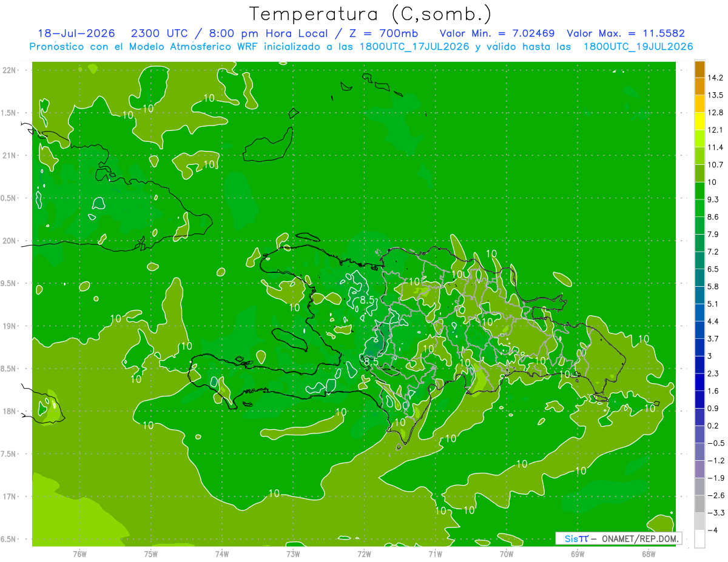Click the "18N" latitude axis label
The height and width of the screenshot is (562, 728).
pyautogui.click(x=10, y=411)
